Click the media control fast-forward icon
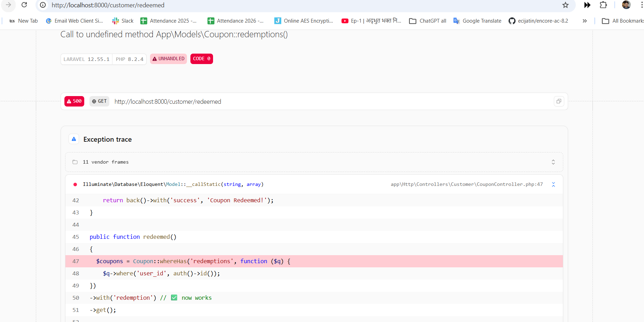Image resolution: width=644 pixels, height=322 pixels. click(x=587, y=5)
